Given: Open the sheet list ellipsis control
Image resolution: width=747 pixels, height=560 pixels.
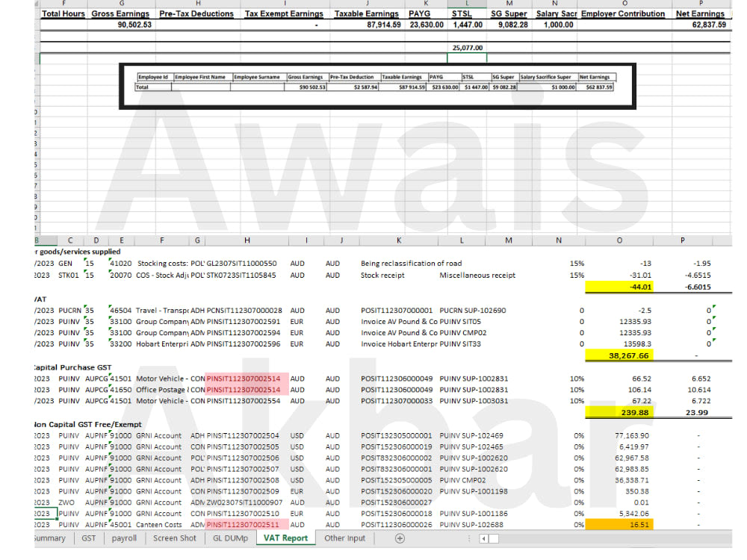Looking at the screenshot, I should [x=469, y=538].
